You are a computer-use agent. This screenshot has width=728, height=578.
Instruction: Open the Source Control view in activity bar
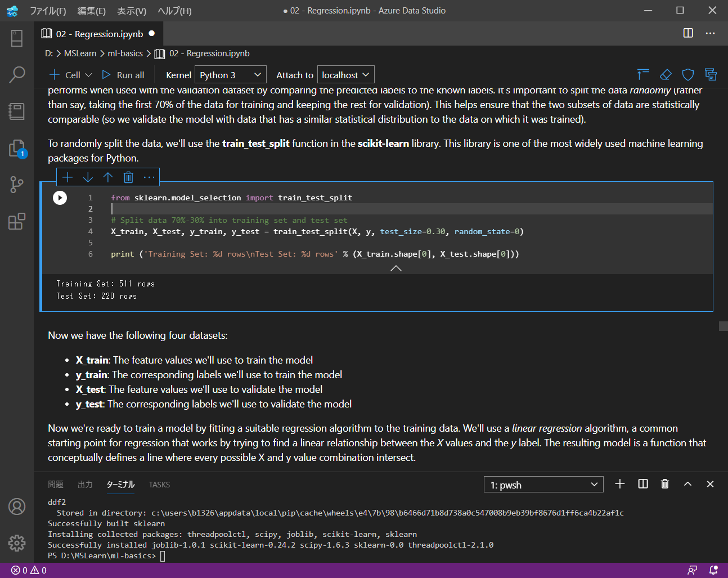pos(17,185)
